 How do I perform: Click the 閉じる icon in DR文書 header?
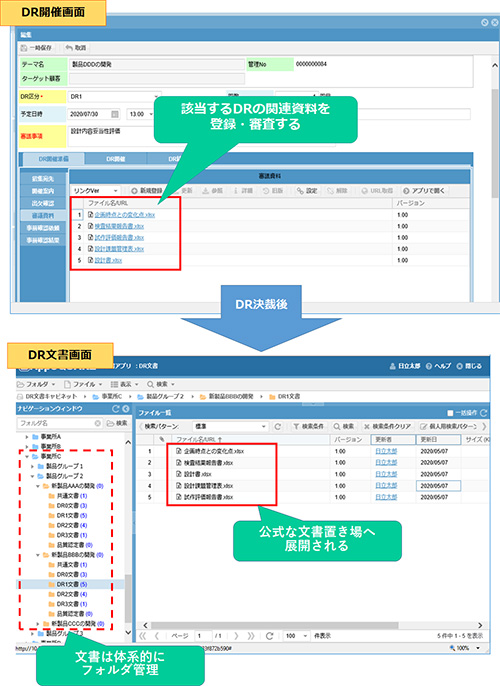pos(460,366)
